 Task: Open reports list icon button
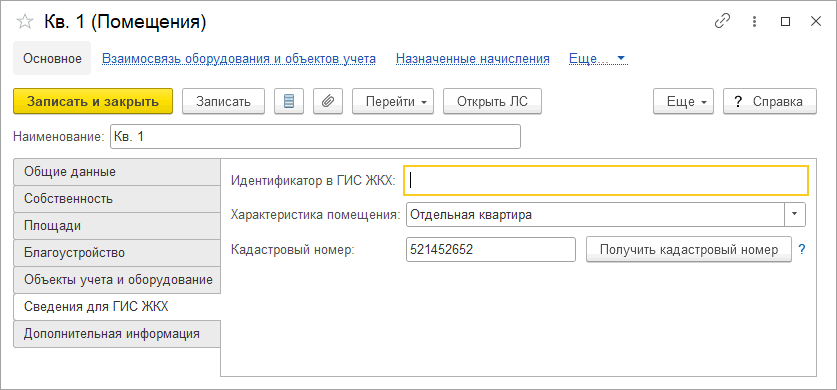(289, 101)
